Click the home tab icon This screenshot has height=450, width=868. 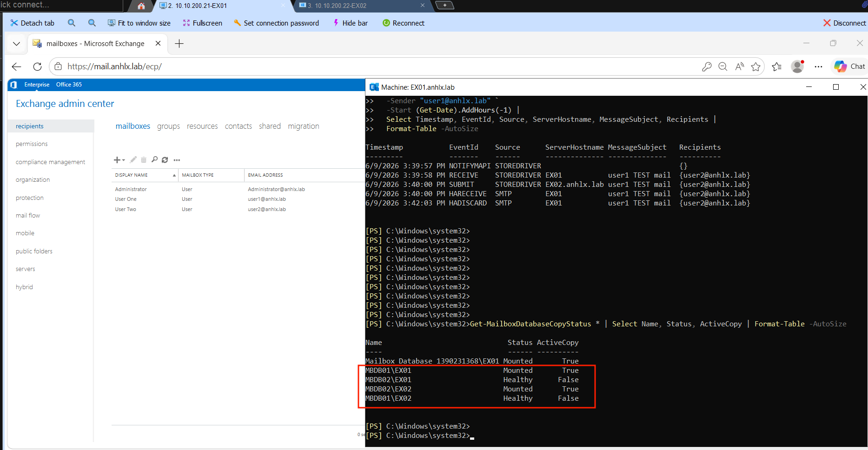141,6
